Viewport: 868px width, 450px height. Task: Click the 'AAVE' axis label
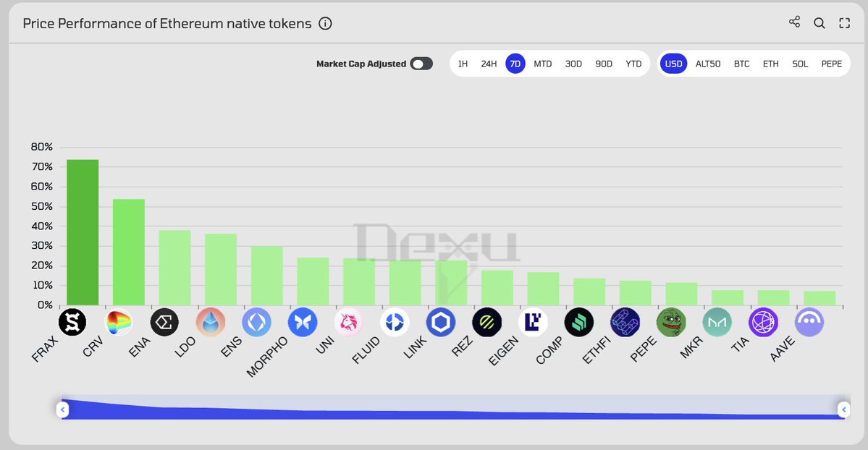pos(782,349)
